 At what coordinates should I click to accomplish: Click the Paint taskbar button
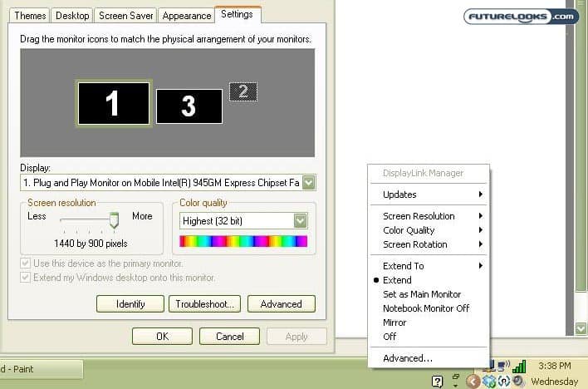40,369
